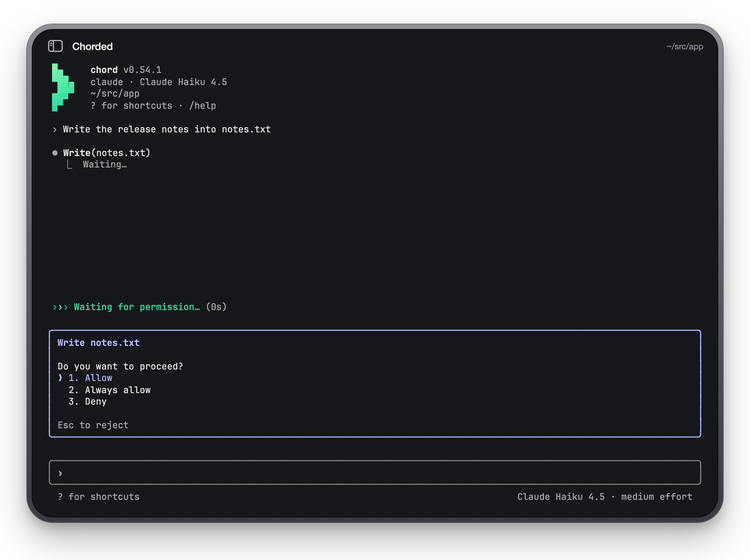Click the 'Esc to reject' hint
The height and width of the screenshot is (560, 750).
click(x=93, y=425)
